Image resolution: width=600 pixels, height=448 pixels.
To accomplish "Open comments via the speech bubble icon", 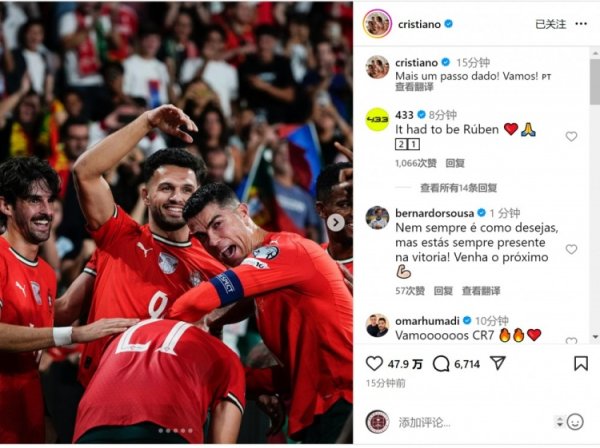I will tap(441, 364).
